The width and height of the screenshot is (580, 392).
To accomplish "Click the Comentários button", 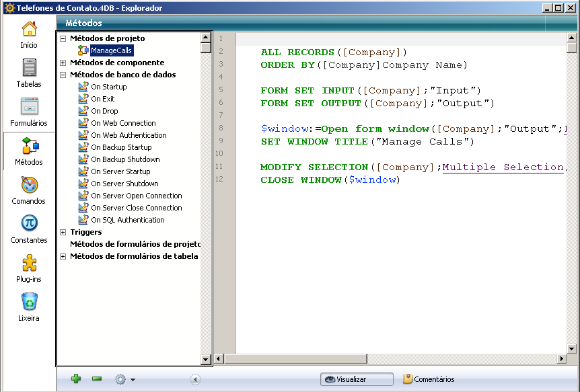I will pos(429,379).
